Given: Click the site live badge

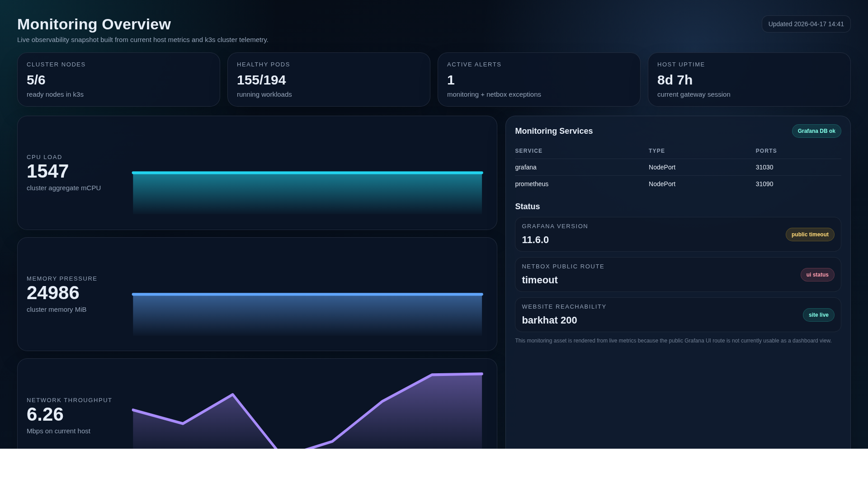Looking at the screenshot, I should (818, 314).
